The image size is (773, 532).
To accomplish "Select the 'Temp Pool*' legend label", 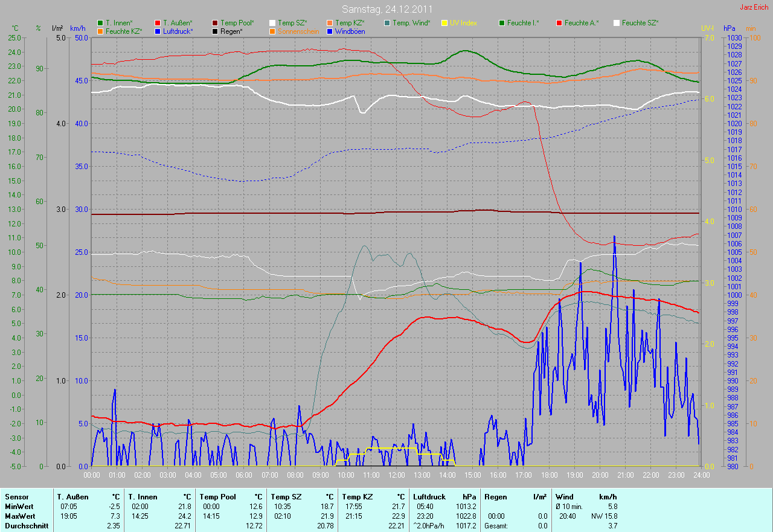I will tap(237, 23).
